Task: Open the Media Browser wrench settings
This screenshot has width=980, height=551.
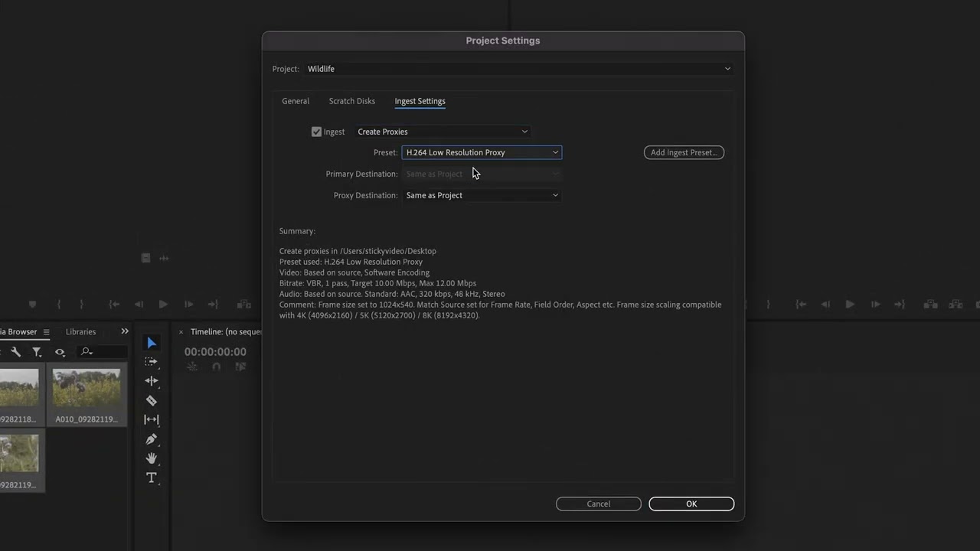Action: coord(15,352)
